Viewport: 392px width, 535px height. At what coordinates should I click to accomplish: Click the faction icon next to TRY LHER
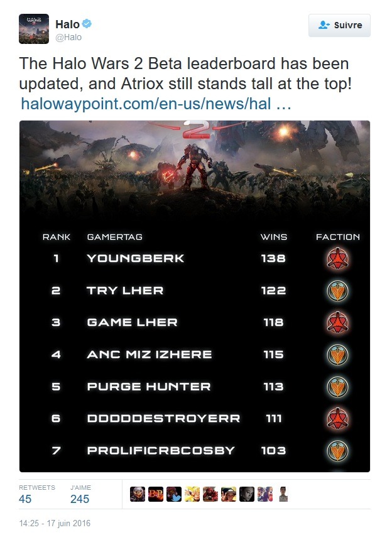pos(338,290)
